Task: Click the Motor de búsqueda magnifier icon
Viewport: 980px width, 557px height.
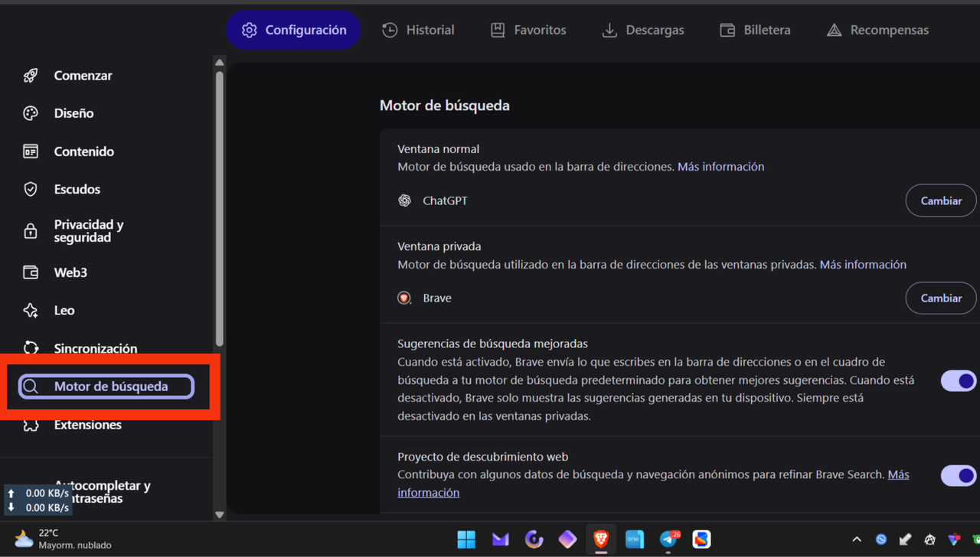Action: coord(31,386)
